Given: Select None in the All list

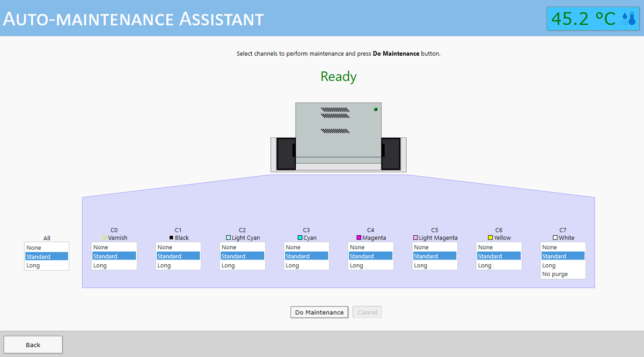Looking at the screenshot, I should tap(46, 248).
